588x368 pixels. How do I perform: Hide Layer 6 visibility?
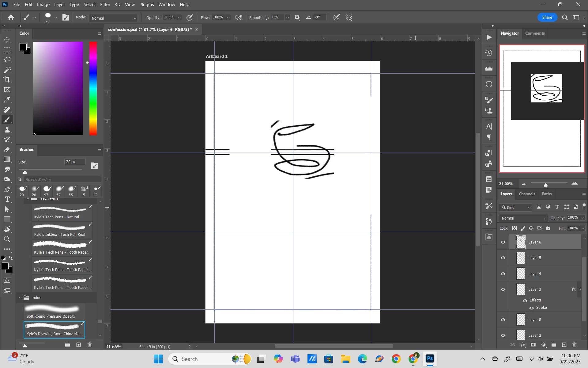click(503, 242)
